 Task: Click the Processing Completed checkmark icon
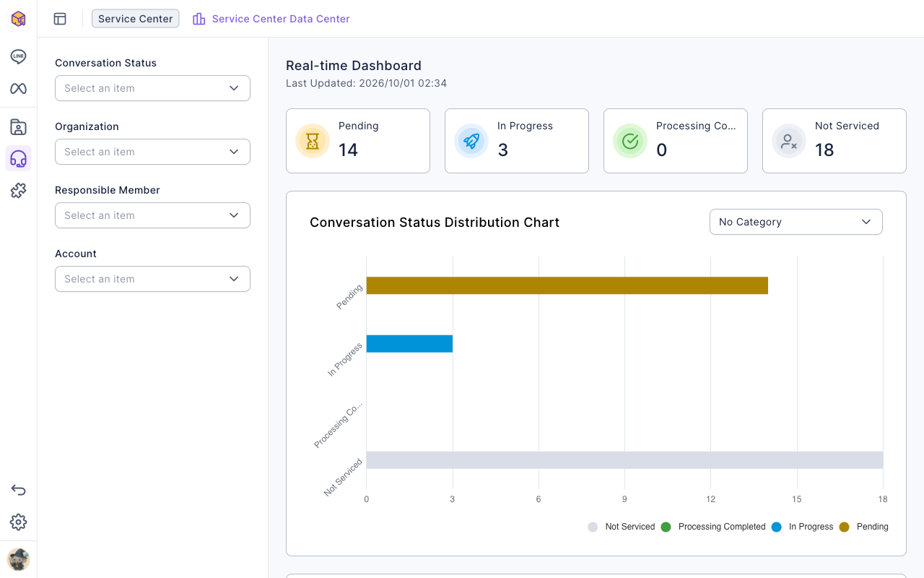[x=630, y=141]
